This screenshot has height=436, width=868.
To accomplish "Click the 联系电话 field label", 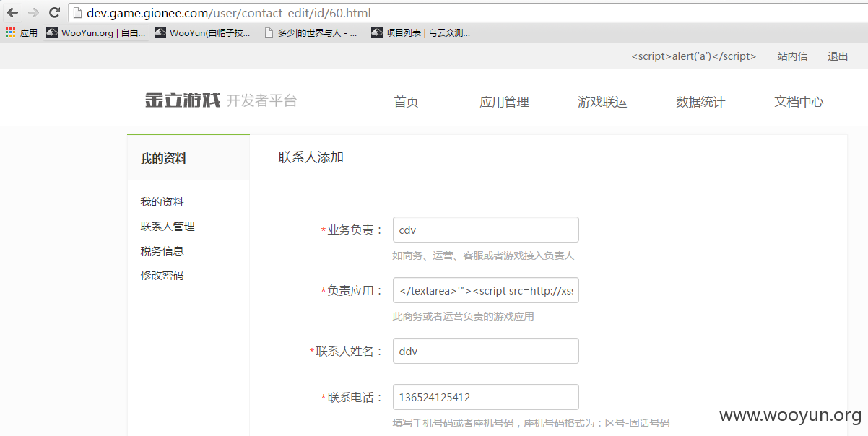I will [352, 398].
